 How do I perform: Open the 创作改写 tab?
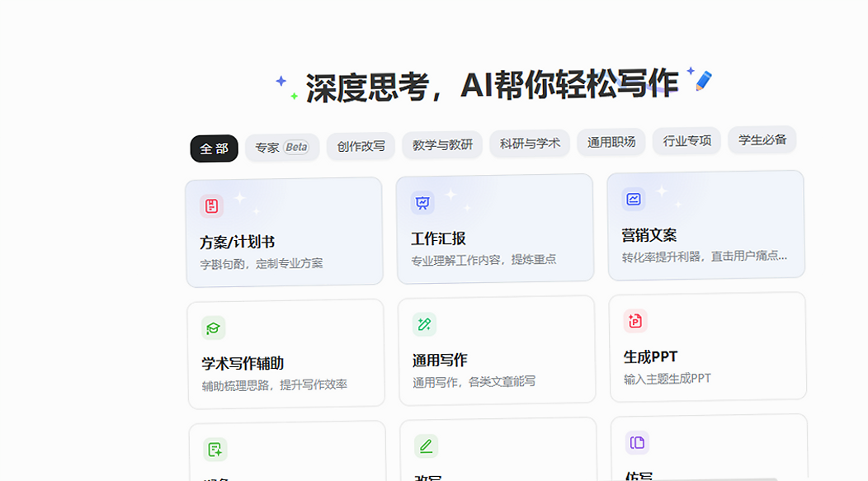tap(361, 146)
